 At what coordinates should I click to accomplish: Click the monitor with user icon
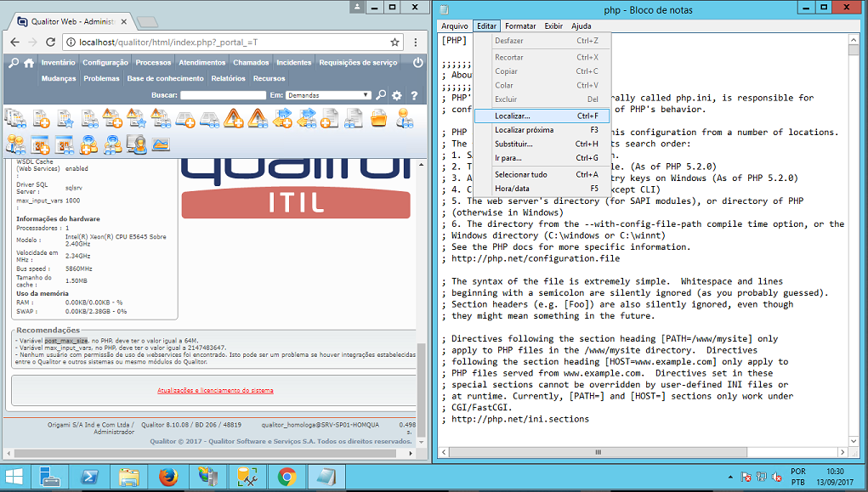137,144
